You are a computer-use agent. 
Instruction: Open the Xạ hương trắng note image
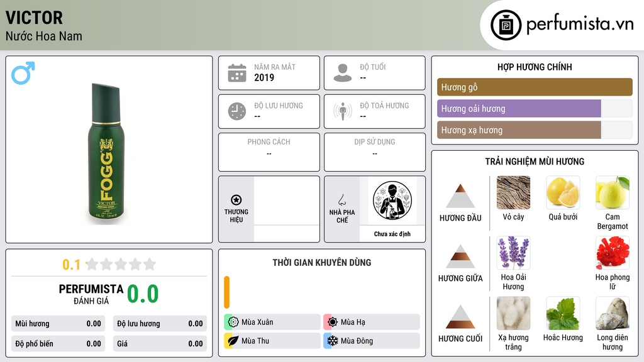[x=513, y=313]
